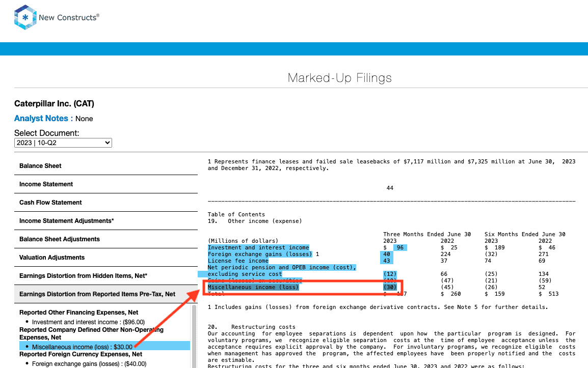This screenshot has height=368, width=588.
Task: Click Reported Foreign Currency Expenses, Net heading
Action: [81, 354]
